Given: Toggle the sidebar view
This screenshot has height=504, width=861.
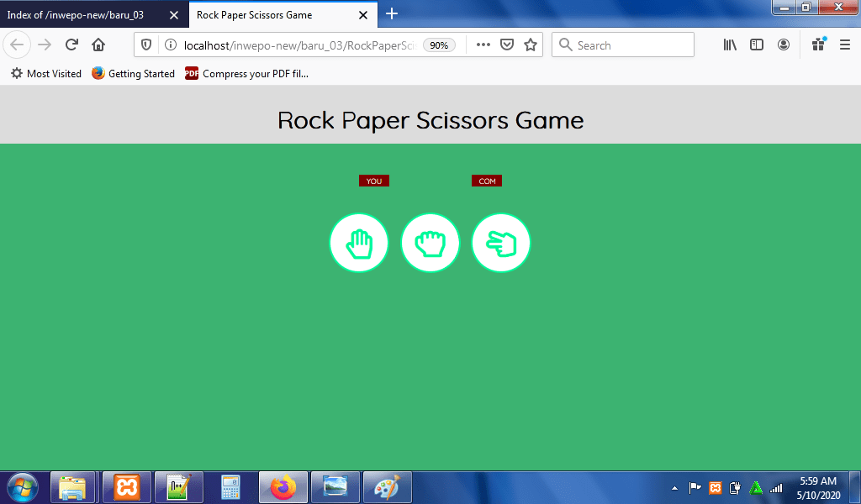Looking at the screenshot, I should pyautogui.click(x=757, y=45).
